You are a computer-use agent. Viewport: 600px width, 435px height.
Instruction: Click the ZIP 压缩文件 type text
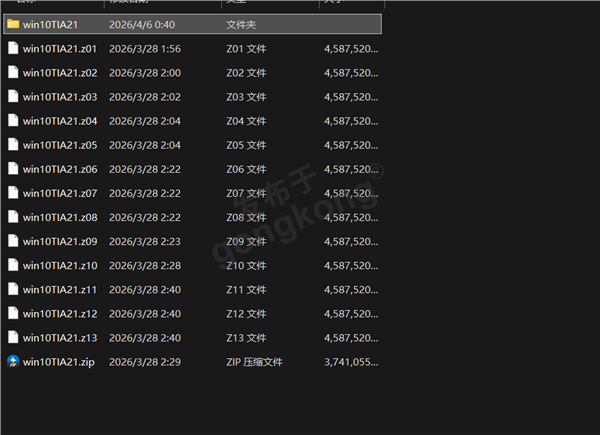click(x=254, y=361)
